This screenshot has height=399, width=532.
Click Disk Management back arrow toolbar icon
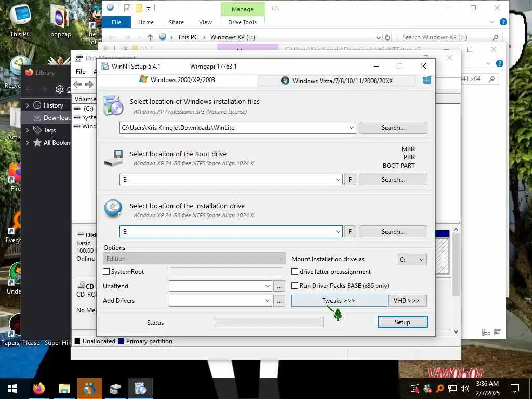tap(77, 84)
